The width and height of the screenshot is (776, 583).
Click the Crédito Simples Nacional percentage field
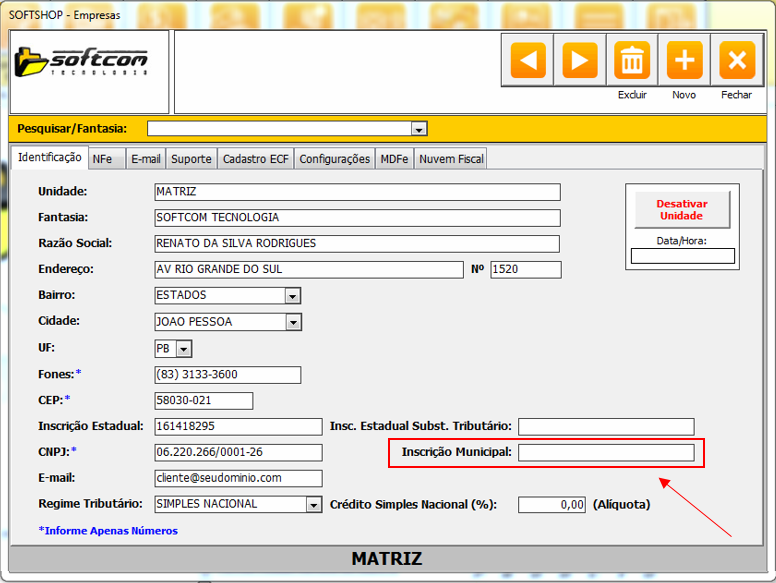pos(551,505)
